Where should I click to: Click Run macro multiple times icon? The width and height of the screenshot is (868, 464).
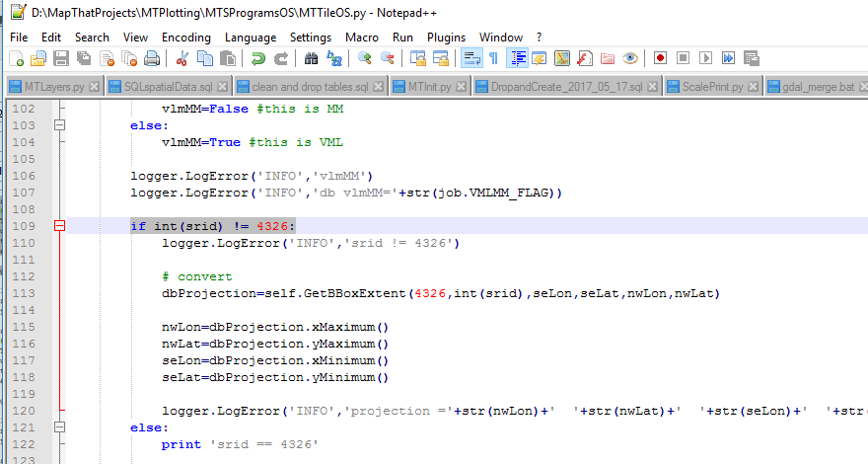tap(729, 58)
